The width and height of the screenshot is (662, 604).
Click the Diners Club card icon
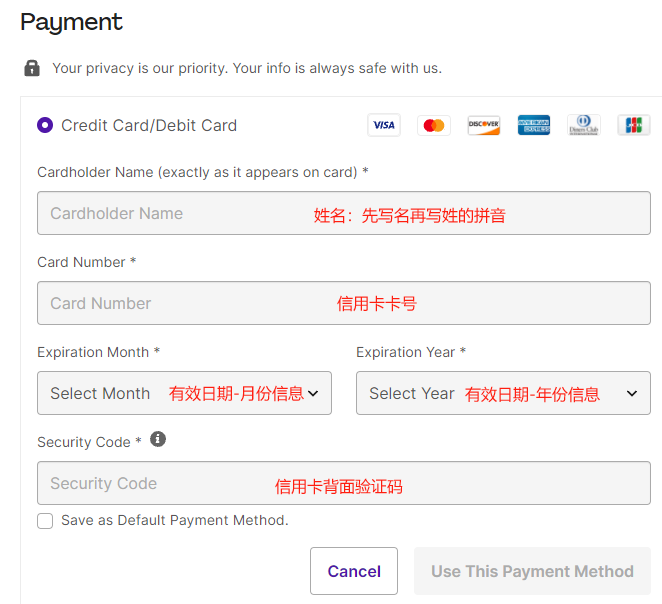(x=584, y=125)
